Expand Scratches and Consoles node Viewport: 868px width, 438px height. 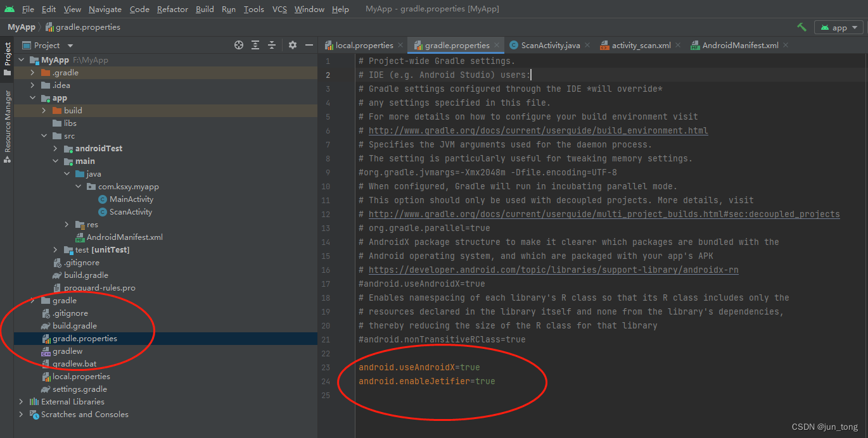(21, 415)
